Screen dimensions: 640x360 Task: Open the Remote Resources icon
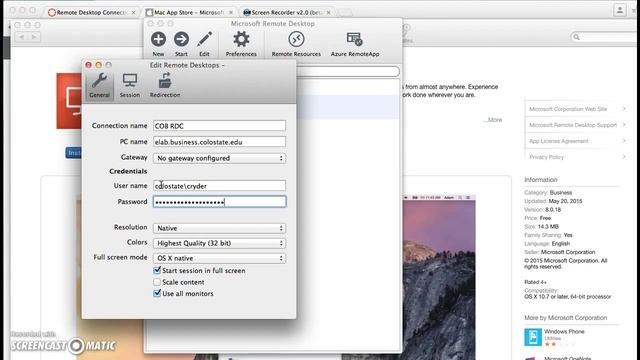(296, 40)
